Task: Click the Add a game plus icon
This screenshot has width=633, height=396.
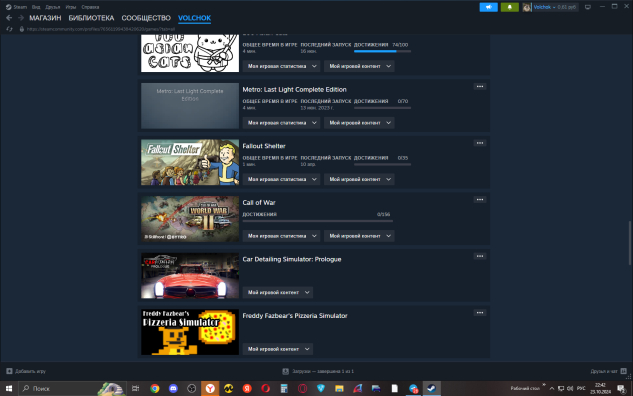Action: coord(9,371)
